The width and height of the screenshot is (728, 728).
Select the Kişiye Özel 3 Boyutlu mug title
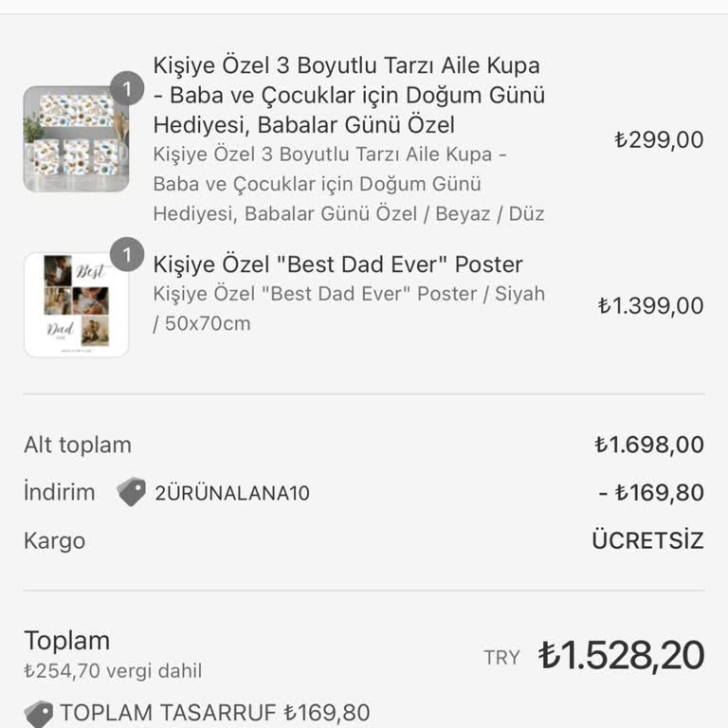point(348,95)
